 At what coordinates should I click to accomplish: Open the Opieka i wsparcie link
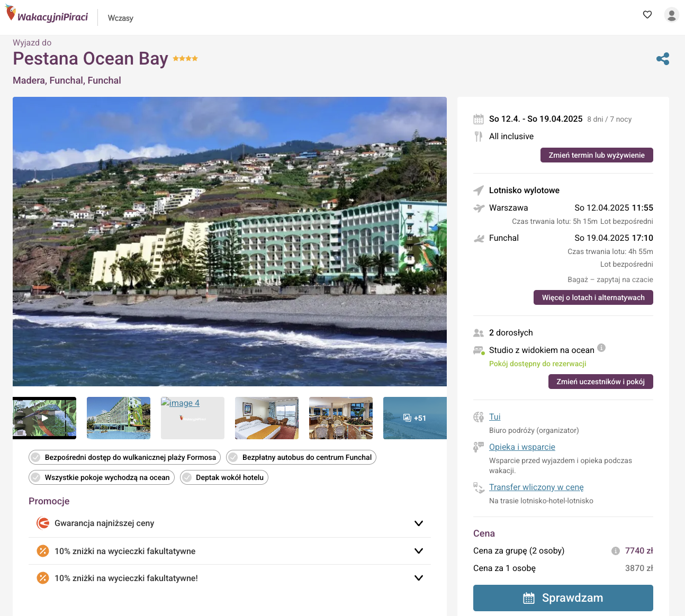[522, 447]
